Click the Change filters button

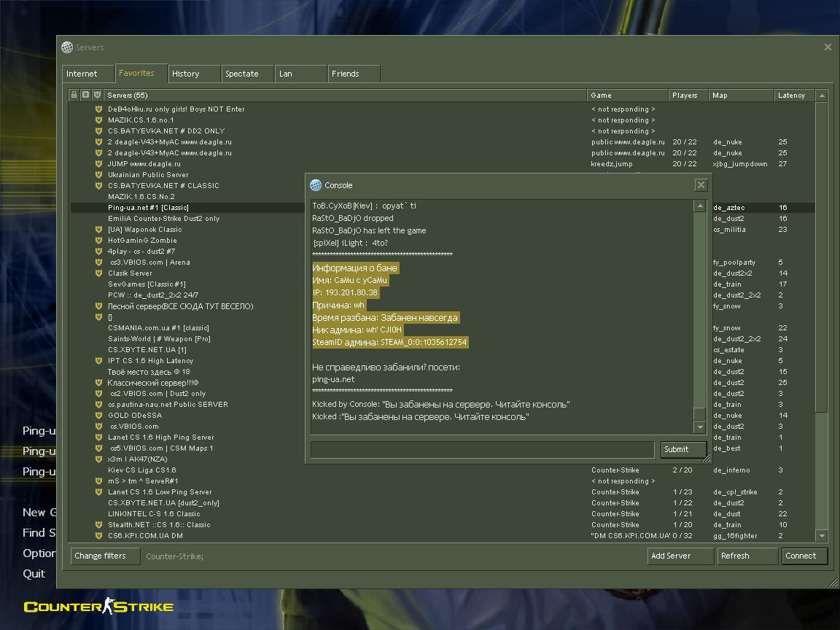pos(105,556)
